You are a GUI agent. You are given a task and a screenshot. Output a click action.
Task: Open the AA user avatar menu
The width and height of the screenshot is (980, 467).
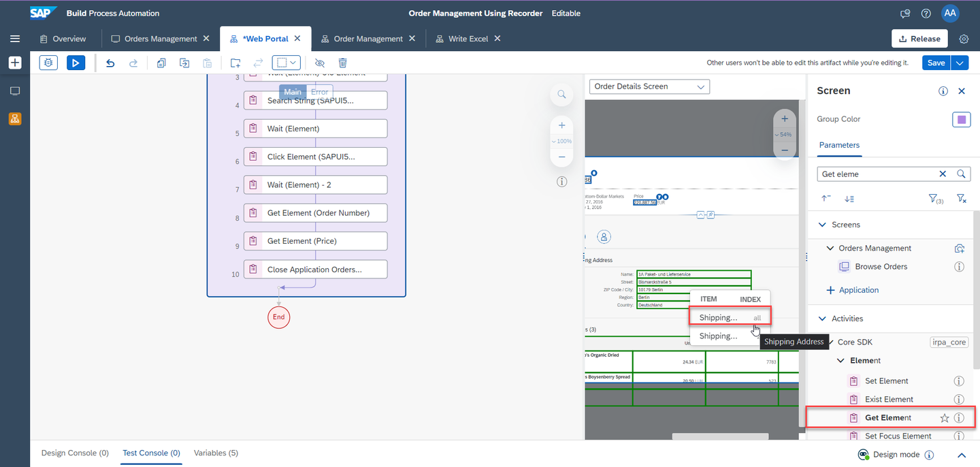point(950,13)
